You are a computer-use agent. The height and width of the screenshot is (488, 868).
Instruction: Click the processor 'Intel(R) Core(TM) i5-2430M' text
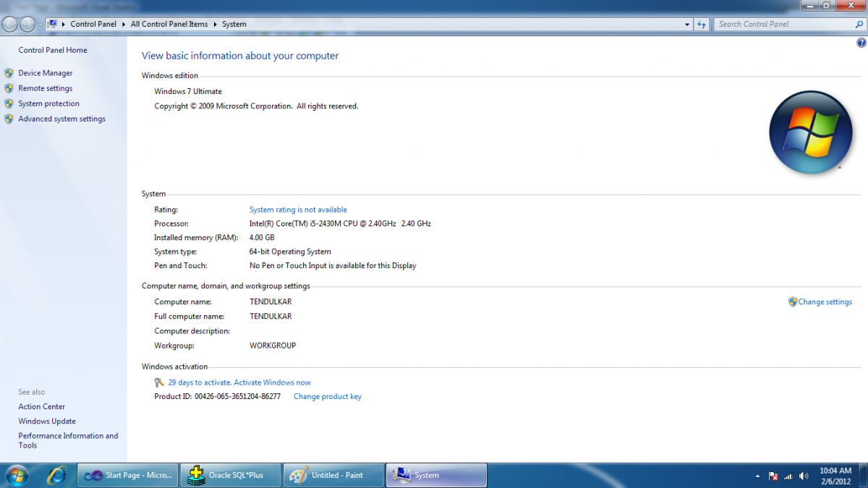[340, 224]
